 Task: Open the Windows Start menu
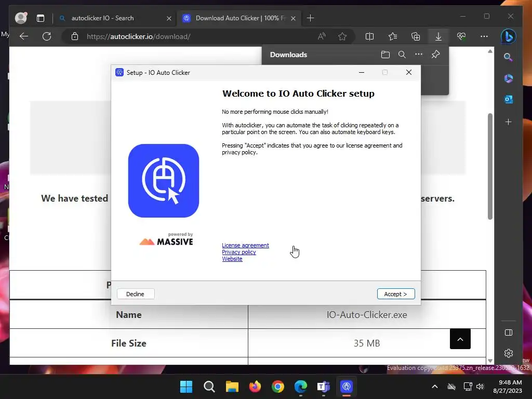186,387
